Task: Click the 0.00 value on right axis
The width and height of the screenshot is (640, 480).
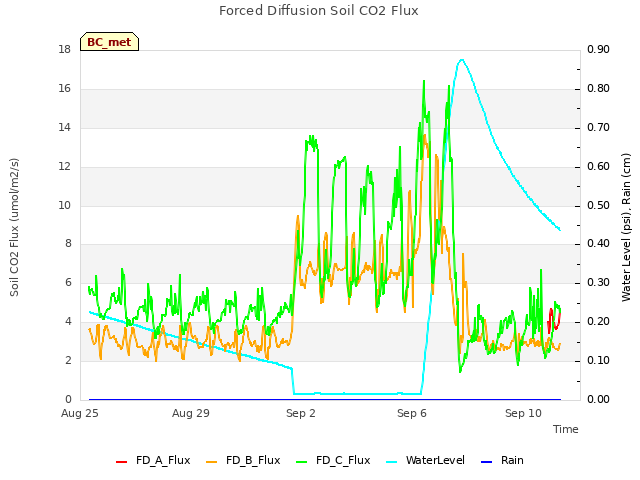Action: (x=598, y=400)
